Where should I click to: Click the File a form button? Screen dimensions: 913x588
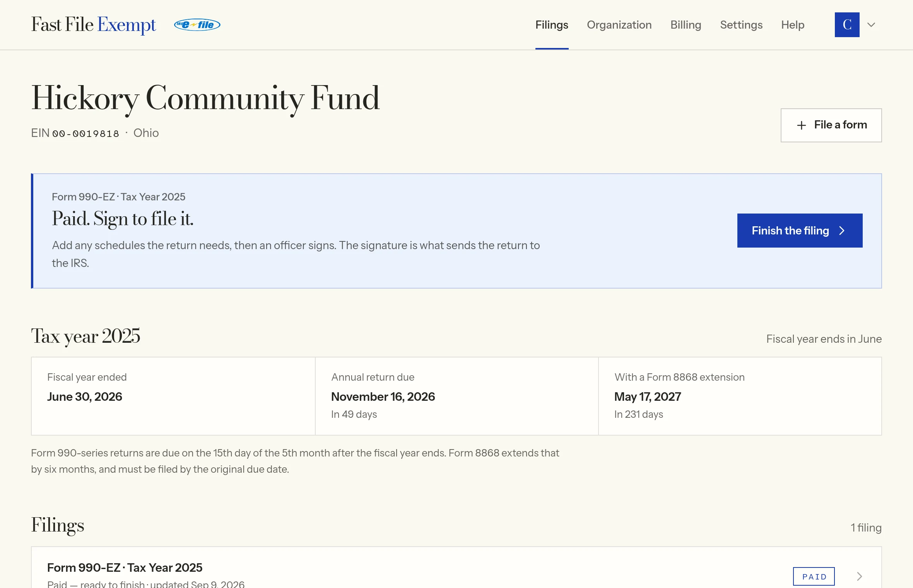point(831,125)
